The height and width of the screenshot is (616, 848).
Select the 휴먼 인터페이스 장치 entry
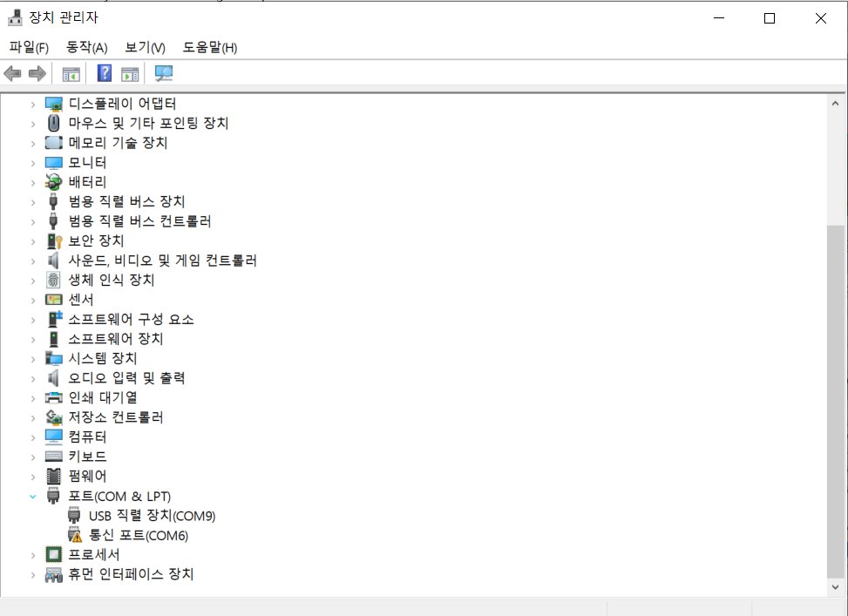pyautogui.click(x=131, y=574)
